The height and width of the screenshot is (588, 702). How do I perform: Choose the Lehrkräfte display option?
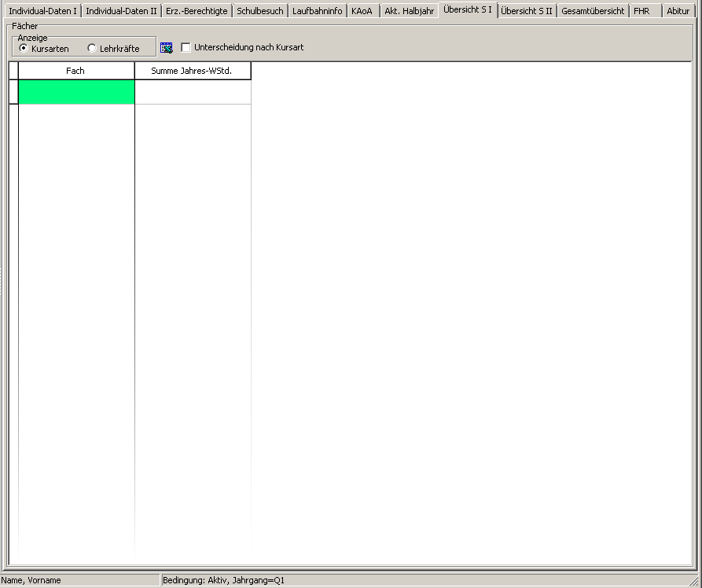click(113, 49)
